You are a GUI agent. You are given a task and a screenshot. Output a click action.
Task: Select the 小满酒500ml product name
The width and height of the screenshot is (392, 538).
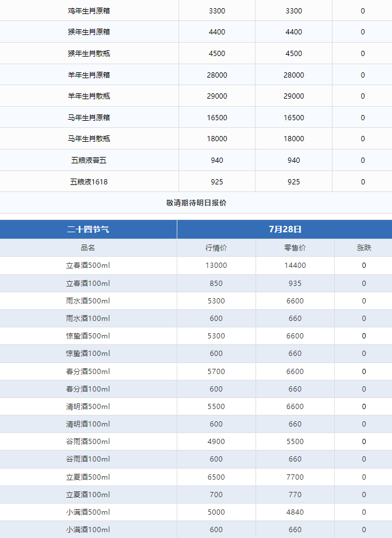[x=88, y=512]
